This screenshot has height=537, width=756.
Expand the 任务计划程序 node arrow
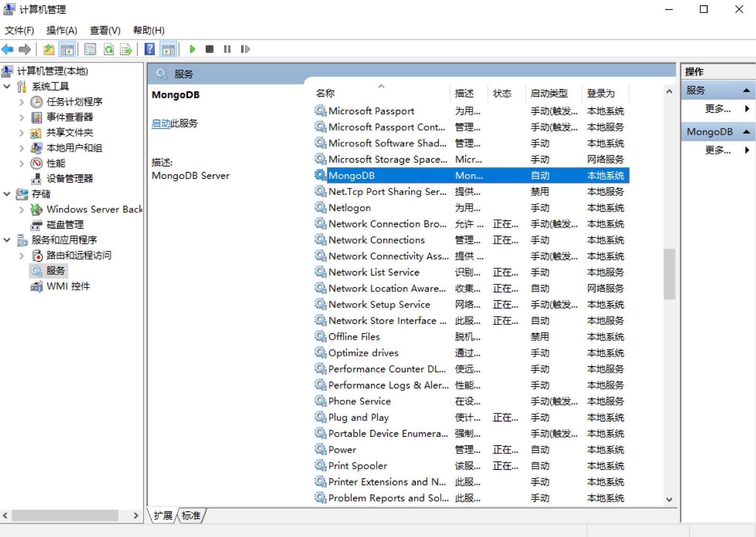point(22,101)
